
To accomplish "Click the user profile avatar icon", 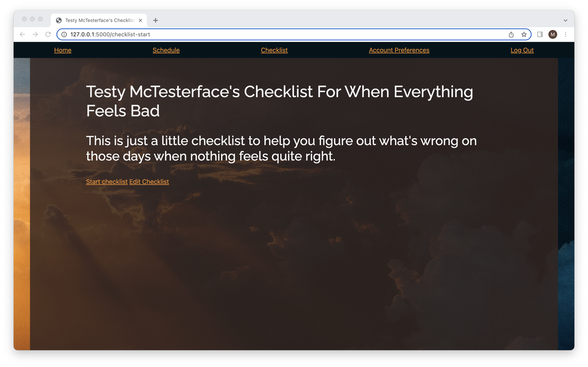I will click(553, 35).
